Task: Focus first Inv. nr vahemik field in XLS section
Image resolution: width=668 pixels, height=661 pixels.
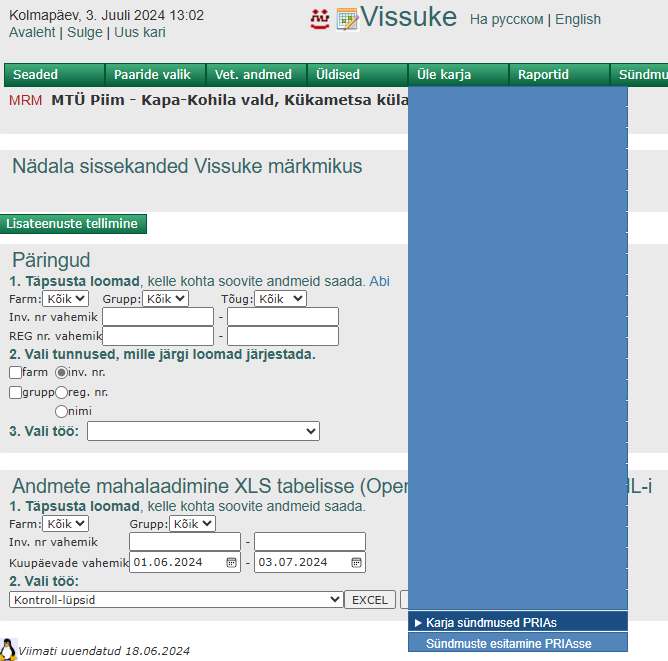Action: pyautogui.click(x=185, y=542)
